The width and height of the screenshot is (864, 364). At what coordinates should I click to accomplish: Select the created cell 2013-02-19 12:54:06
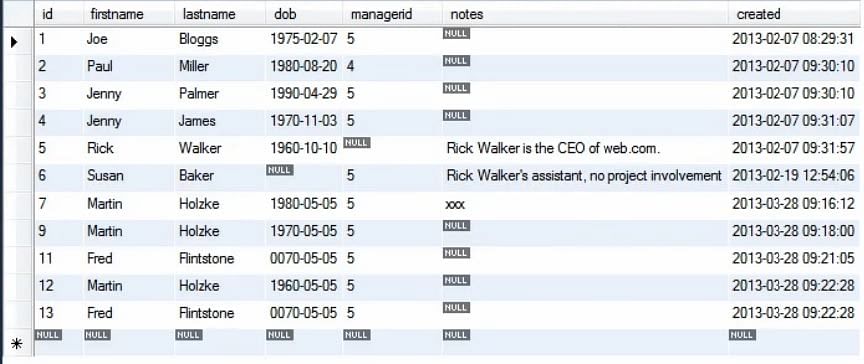click(793, 177)
